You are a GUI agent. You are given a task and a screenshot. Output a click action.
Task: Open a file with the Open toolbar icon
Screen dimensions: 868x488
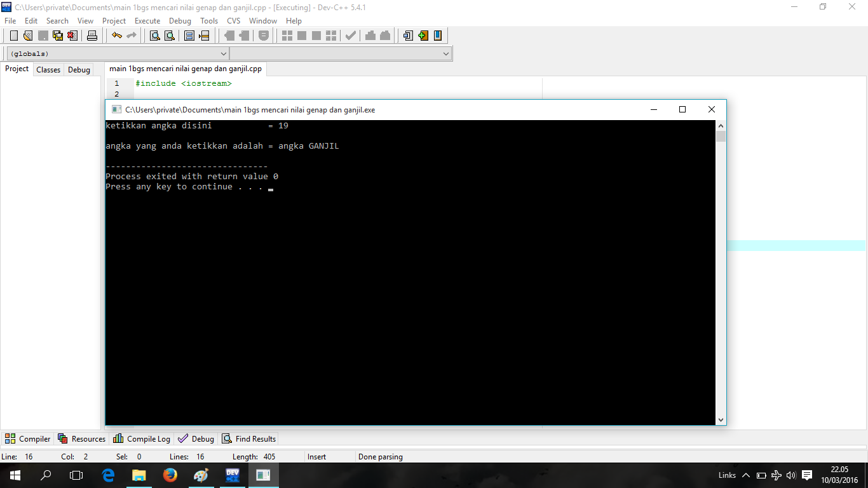click(x=27, y=35)
